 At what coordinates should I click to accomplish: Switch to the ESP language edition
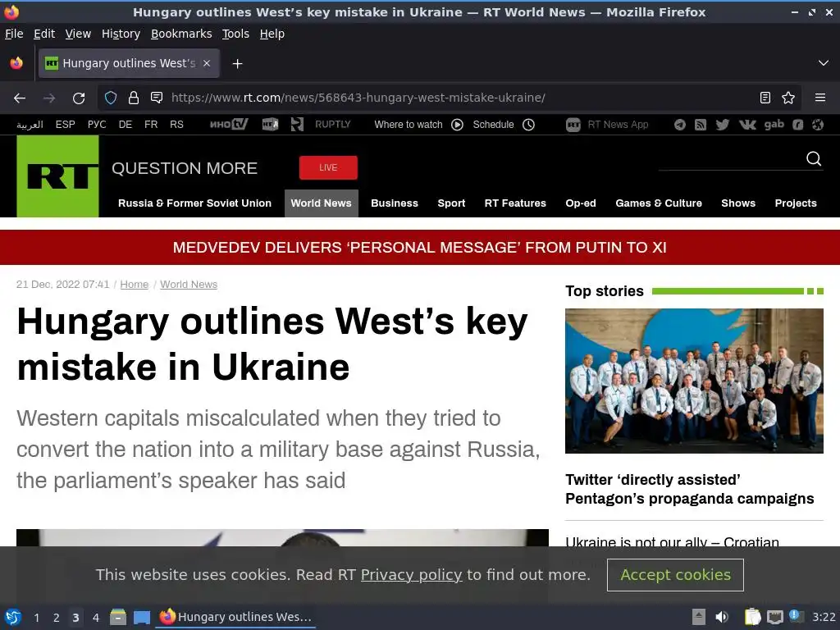(x=66, y=125)
